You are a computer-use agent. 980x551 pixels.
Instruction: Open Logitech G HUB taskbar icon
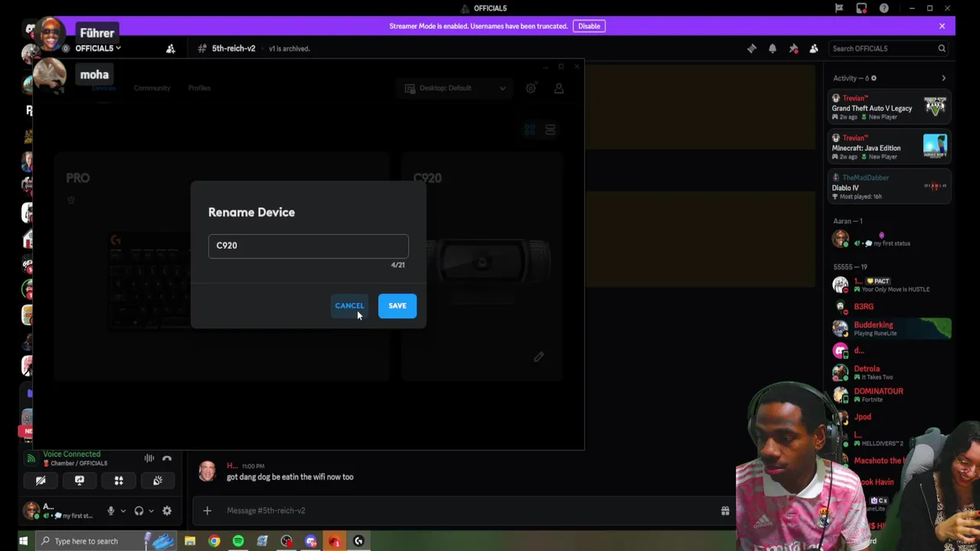358,541
